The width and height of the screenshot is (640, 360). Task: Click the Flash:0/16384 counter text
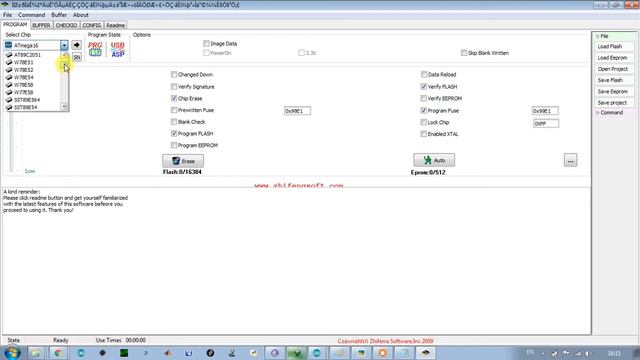pyautogui.click(x=182, y=172)
